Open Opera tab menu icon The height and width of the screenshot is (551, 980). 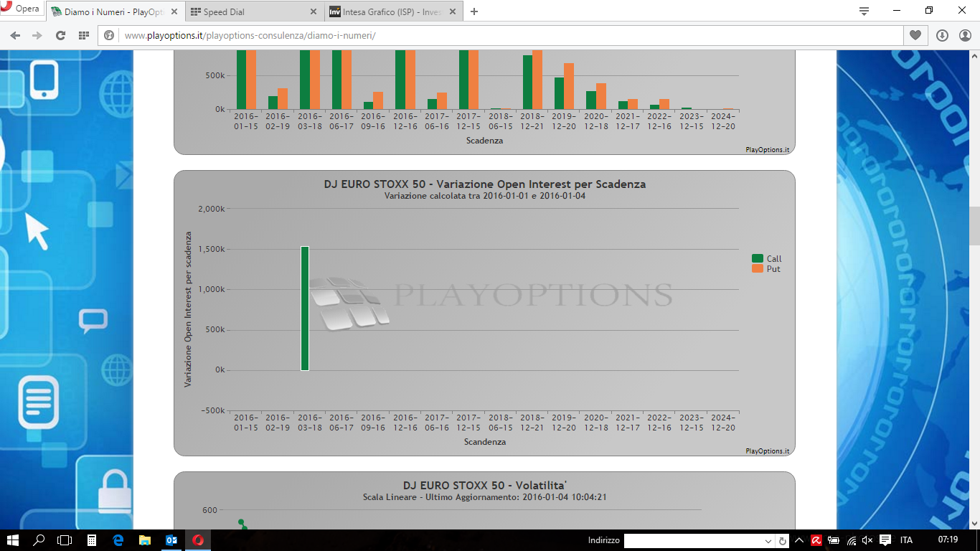pos(864,11)
